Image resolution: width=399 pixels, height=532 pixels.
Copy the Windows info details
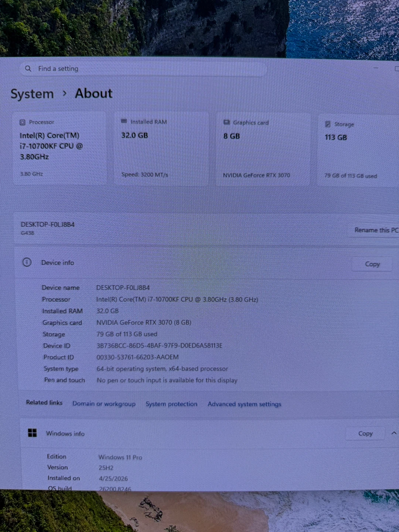365,433
